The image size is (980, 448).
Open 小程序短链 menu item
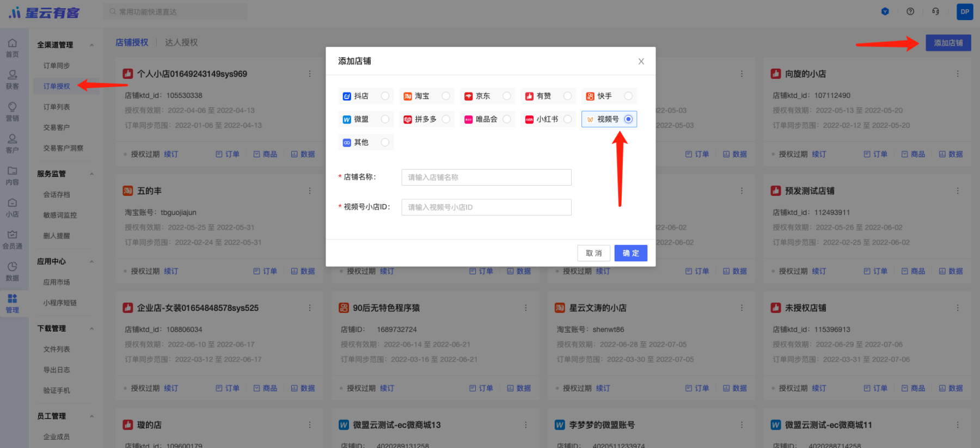click(x=60, y=303)
